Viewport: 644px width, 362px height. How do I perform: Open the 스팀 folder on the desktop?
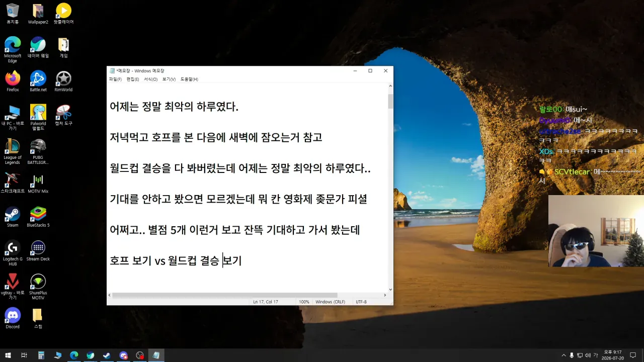[x=38, y=319]
